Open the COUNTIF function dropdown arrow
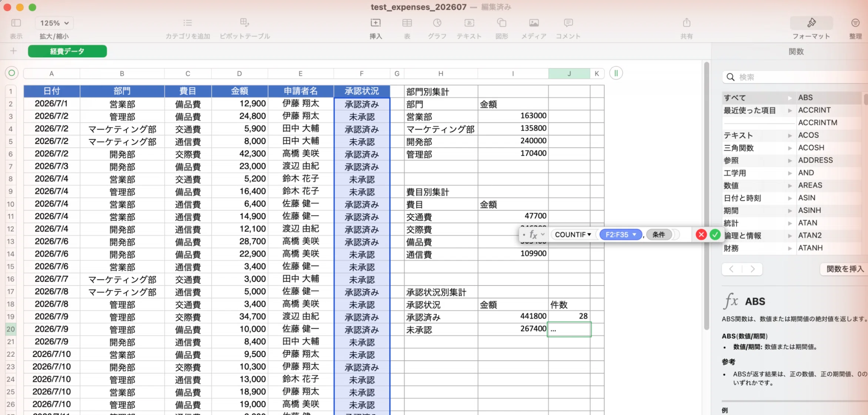This screenshot has width=868, height=415. click(589, 235)
